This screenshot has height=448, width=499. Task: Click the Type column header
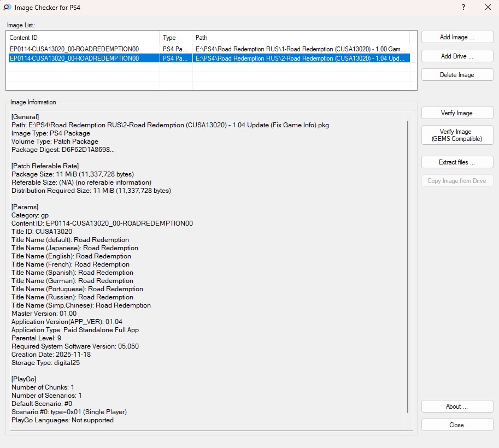pos(175,38)
